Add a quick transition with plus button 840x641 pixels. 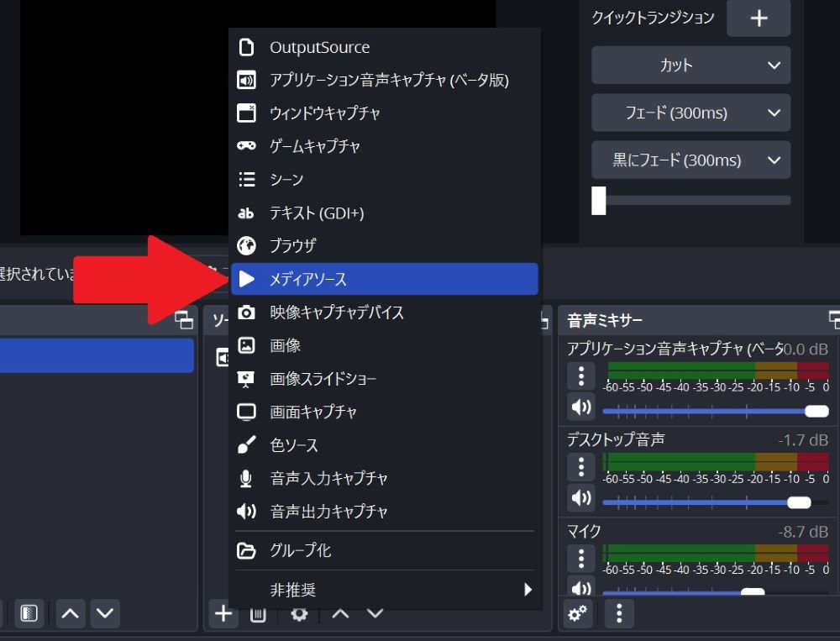(759, 18)
